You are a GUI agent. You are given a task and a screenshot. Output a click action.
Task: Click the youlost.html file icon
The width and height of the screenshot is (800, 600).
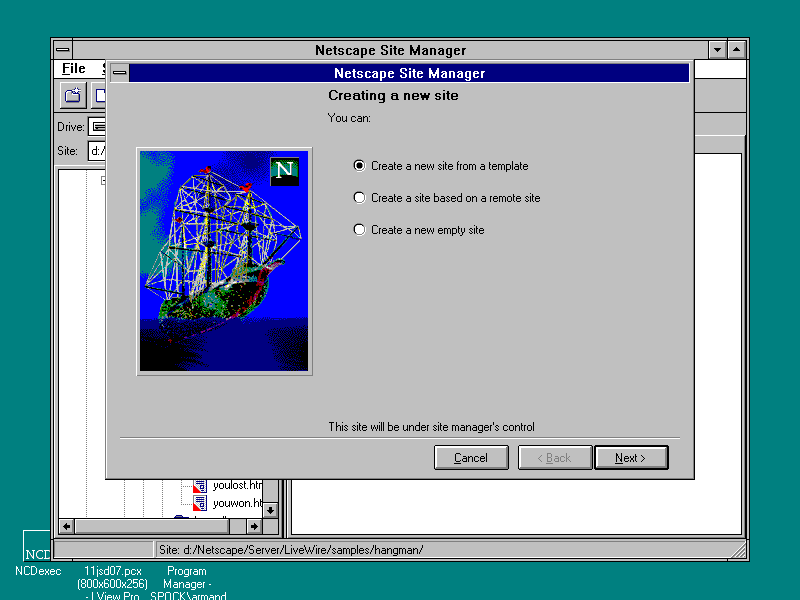point(199,485)
